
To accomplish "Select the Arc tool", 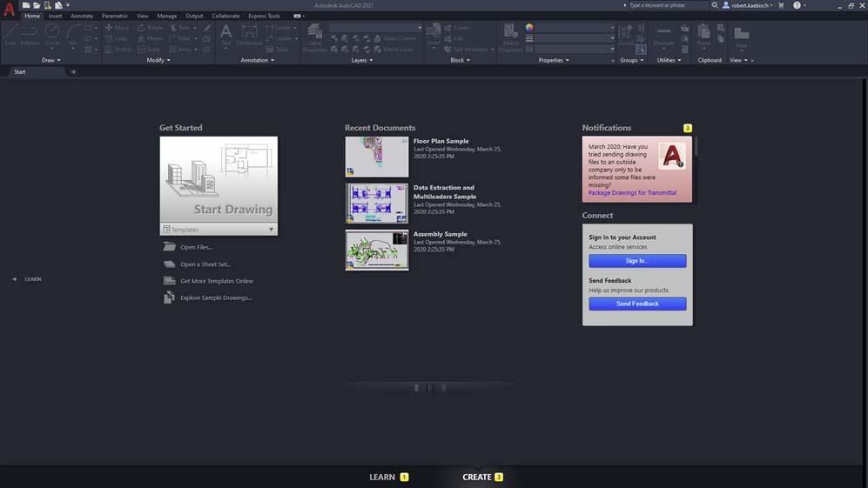I will pos(72,34).
